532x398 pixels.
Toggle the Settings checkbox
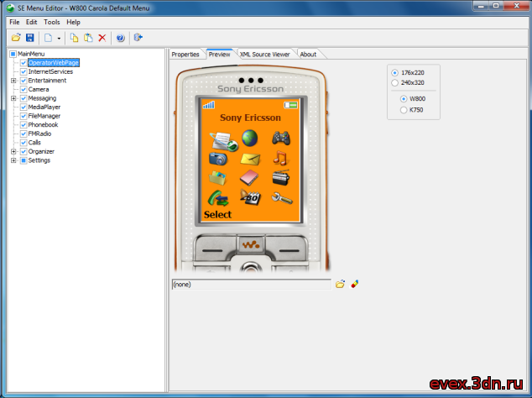click(23, 160)
